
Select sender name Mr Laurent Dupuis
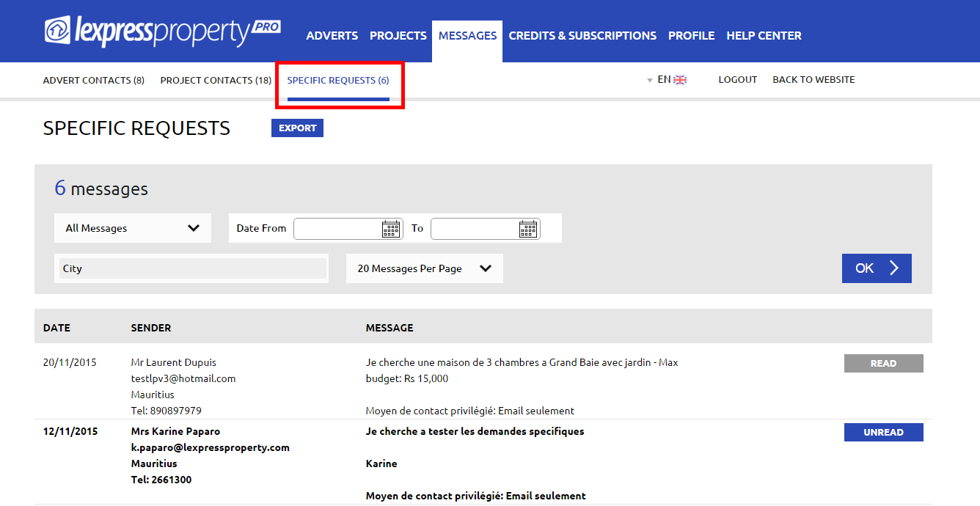[x=174, y=362]
